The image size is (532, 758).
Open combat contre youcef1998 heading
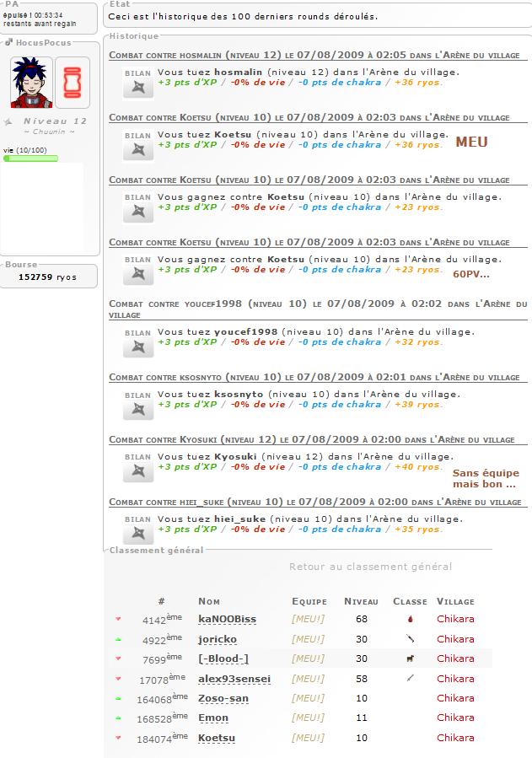click(318, 309)
